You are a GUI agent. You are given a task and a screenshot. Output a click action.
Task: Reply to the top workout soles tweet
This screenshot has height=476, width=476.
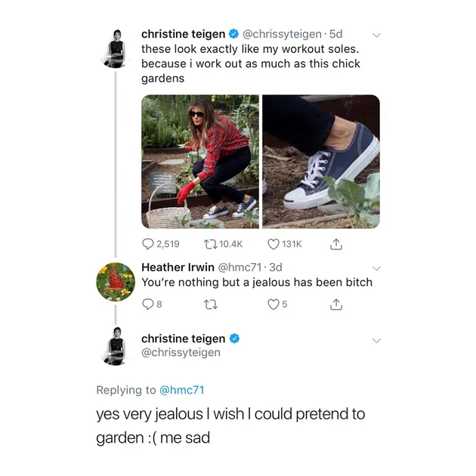148,243
